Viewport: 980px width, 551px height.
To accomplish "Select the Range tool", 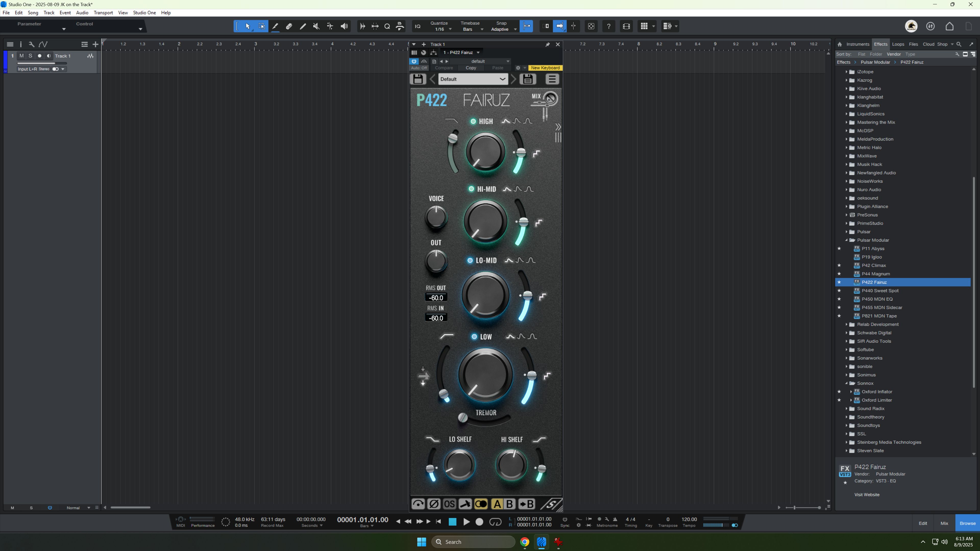I will click(x=262, y=26).
